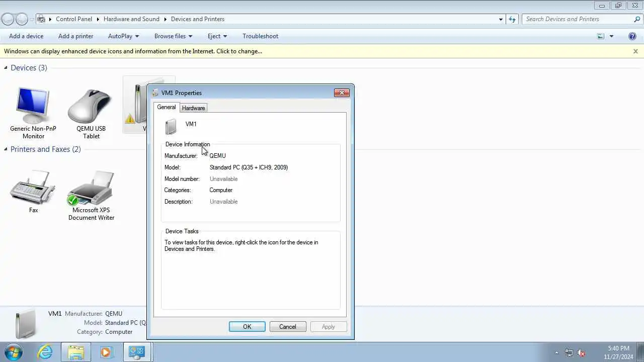Click the Standard PC (Q35 + ICH9, 2009) model
Viewport: 644px width, 362px height.
click(249, 167)
